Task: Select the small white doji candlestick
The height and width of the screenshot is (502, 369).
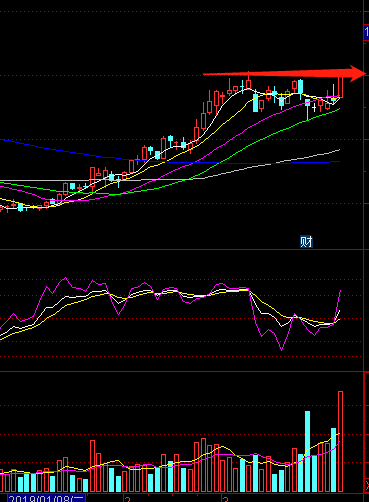Action: pyautogui.click(x=314, y=108)
